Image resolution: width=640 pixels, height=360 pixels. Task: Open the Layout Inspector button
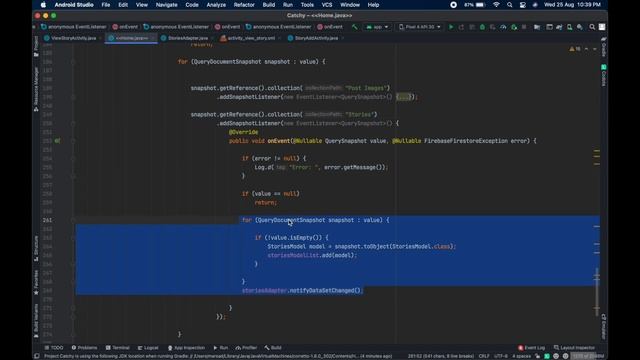(x=574, y=348)
